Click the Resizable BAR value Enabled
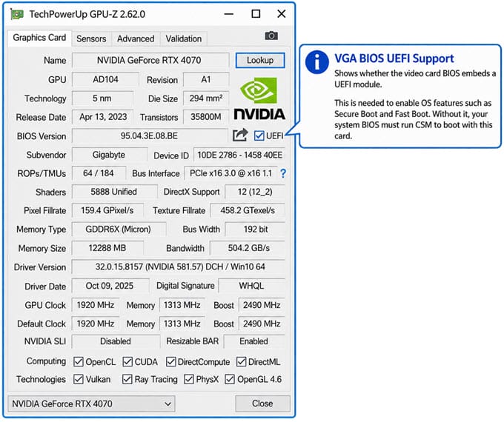This screenshot has height=422, width=504. coord(254,341)
